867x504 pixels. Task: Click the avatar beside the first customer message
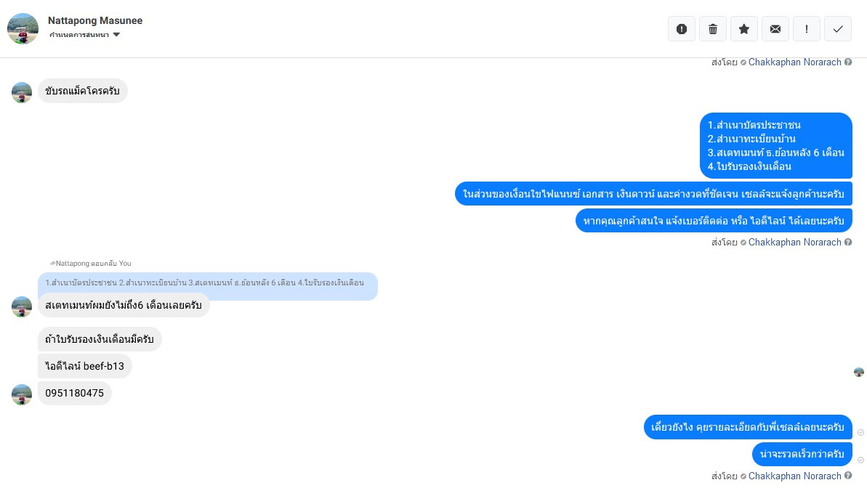click(x=22, y=92)
